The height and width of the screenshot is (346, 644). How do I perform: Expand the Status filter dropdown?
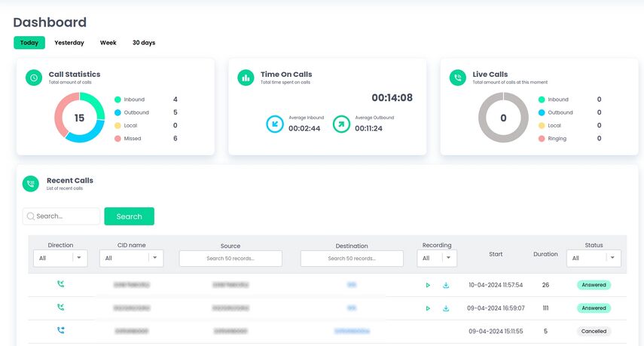(594, 258)
